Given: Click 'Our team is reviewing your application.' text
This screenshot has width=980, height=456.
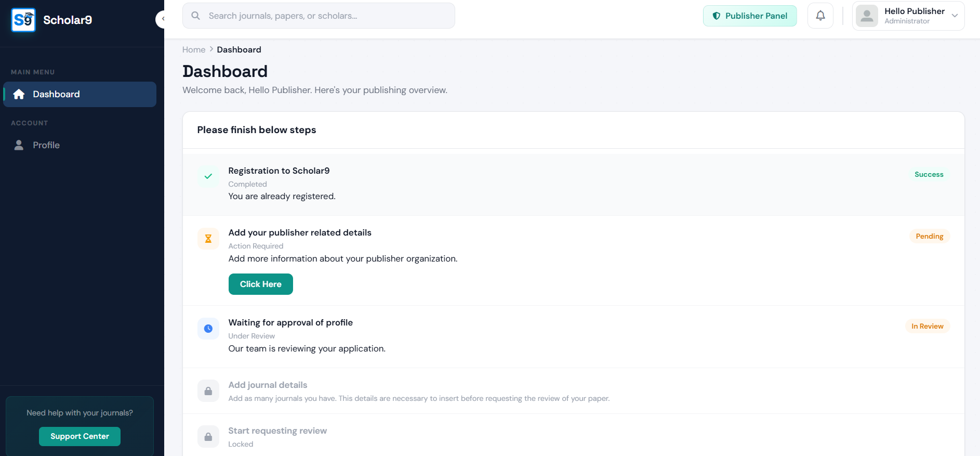Looking at the screenshot, I should (x=307, y=348).
